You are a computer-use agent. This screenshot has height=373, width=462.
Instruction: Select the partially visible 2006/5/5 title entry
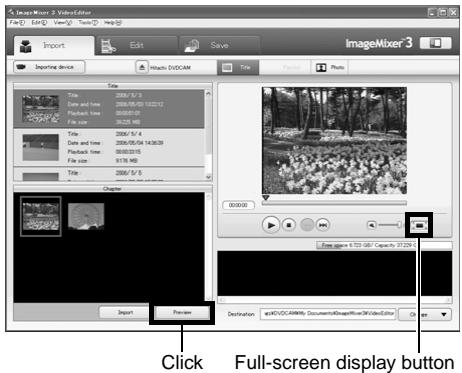(x=109, y=174)
